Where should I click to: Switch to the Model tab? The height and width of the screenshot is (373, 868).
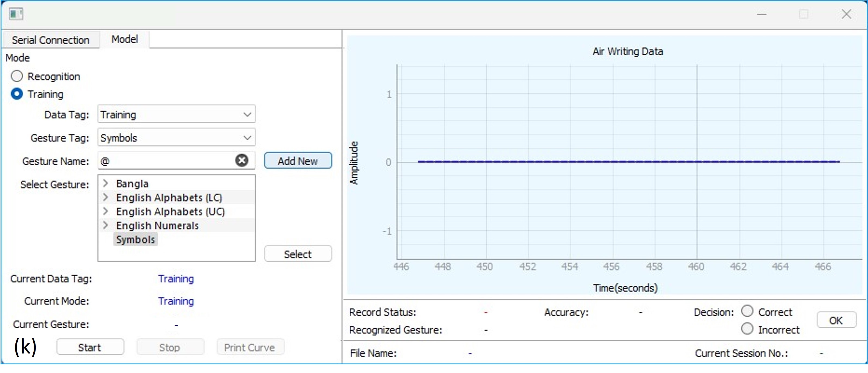pyautogui.click(x=124, y=39)
